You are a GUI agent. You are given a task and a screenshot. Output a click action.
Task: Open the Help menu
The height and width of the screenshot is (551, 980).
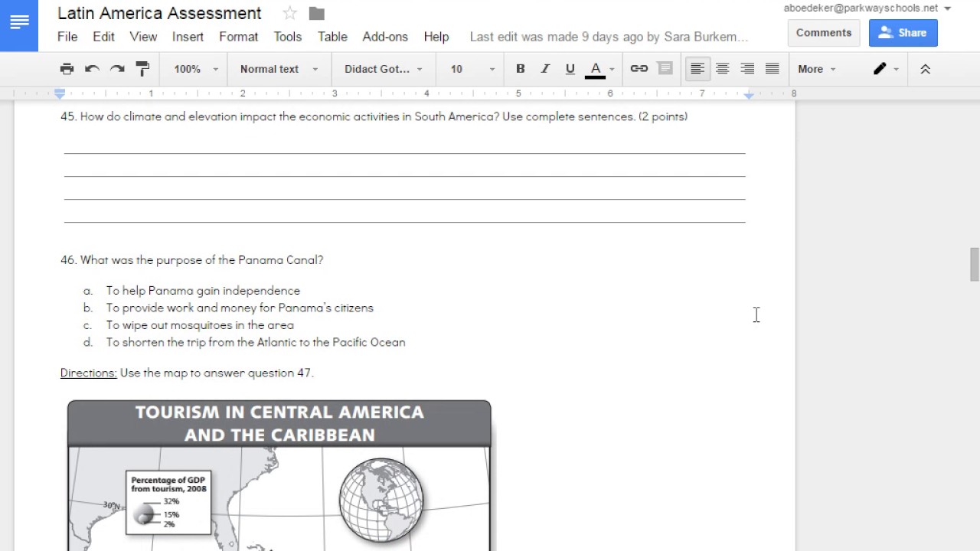(x=436, y=37)
